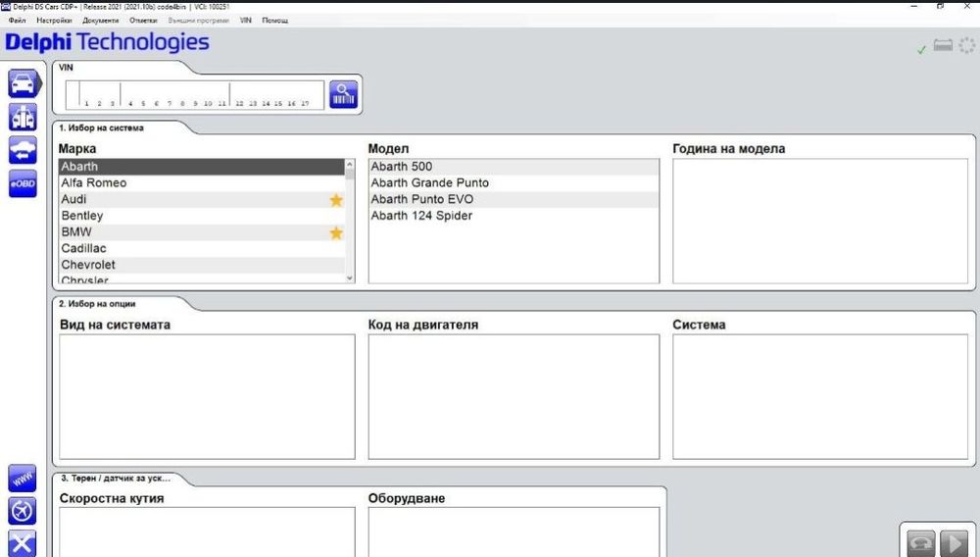Screen dimensions: 980x557
Task: Open the Отметки menu
Action: coord(143,20)
